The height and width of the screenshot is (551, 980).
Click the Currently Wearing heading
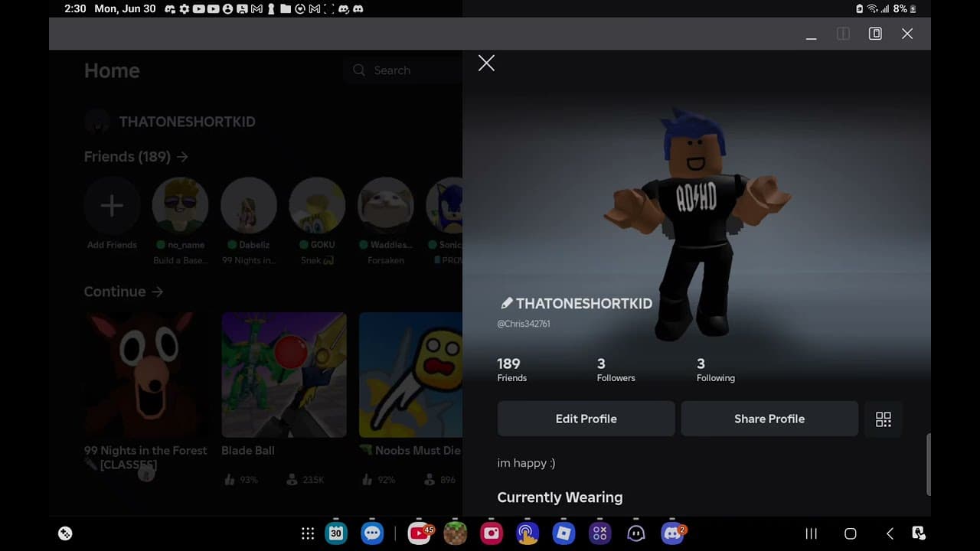tap(560, 497)
